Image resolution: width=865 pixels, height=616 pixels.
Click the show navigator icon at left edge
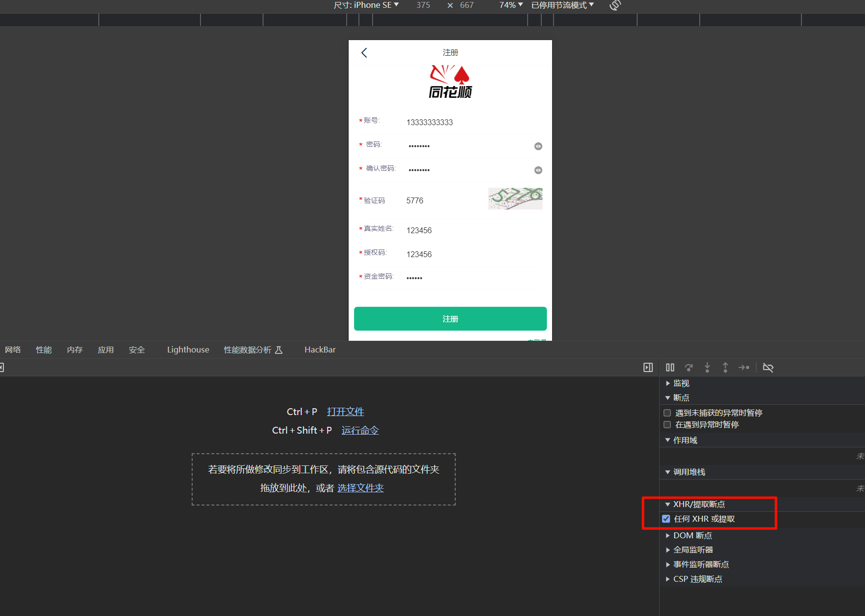point(2,367)
